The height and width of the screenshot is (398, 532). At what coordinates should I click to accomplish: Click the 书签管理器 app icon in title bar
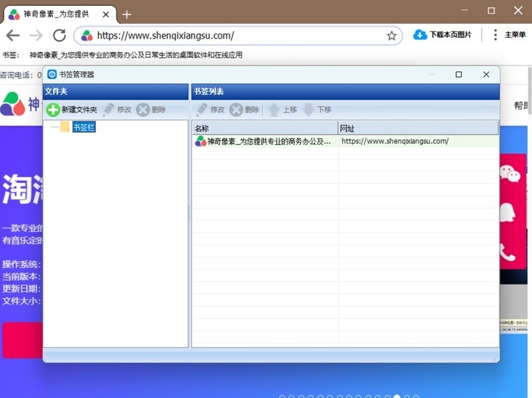pos(52,75)
